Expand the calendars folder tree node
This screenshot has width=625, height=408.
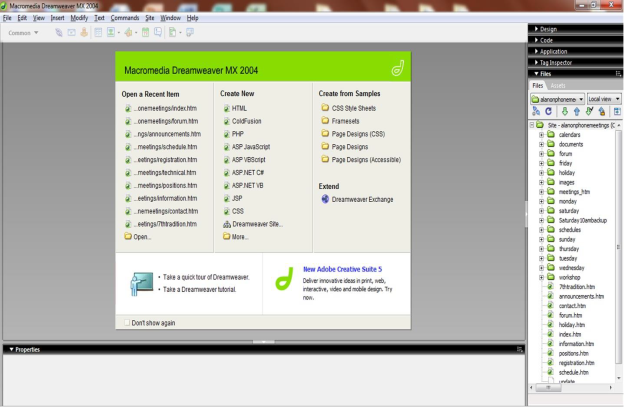pyautogui.click(x=541, y=135)
